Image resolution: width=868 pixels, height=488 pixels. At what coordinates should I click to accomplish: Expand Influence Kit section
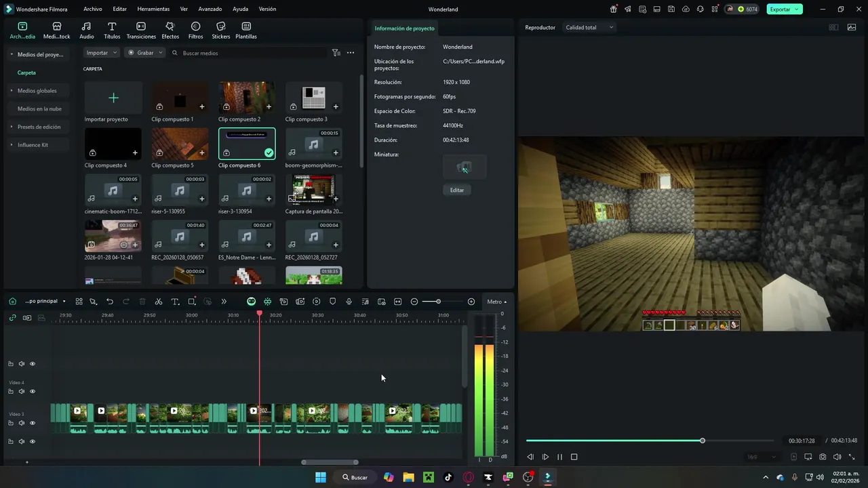pyautogui.click(x=12, y=145)
